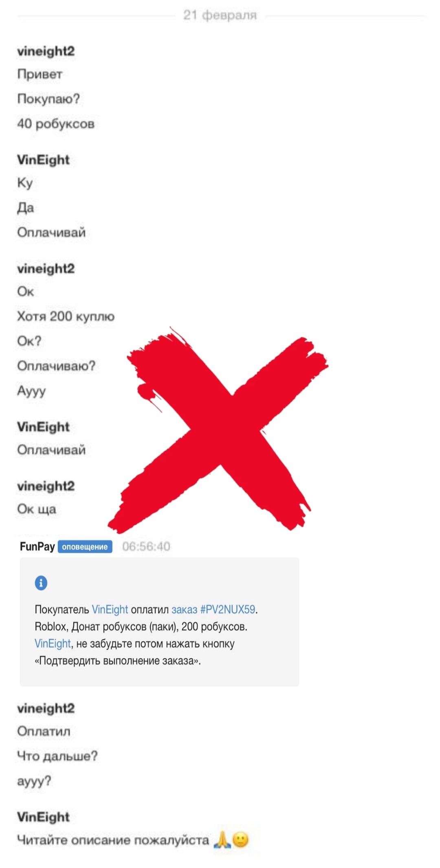Click the message Читайте описание пожалуйста
This screenshot has height=868, width=440.
coord(113,840)
